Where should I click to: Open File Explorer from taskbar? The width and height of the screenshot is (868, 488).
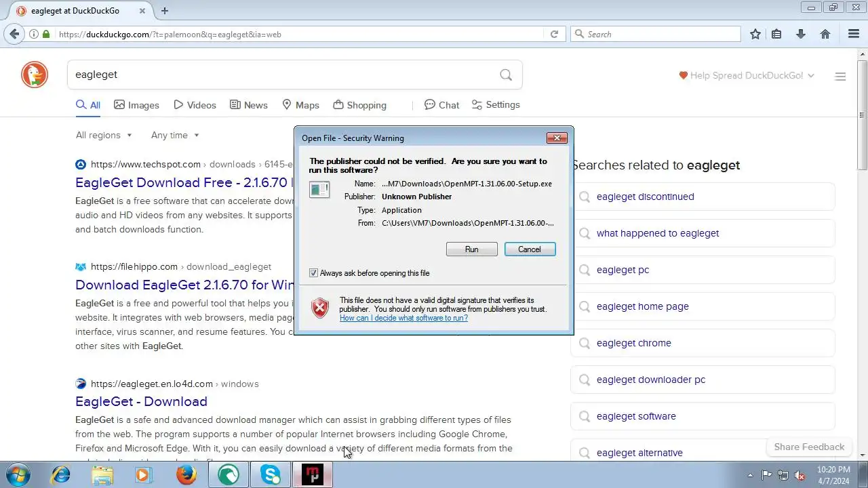(x=102, y=475)
